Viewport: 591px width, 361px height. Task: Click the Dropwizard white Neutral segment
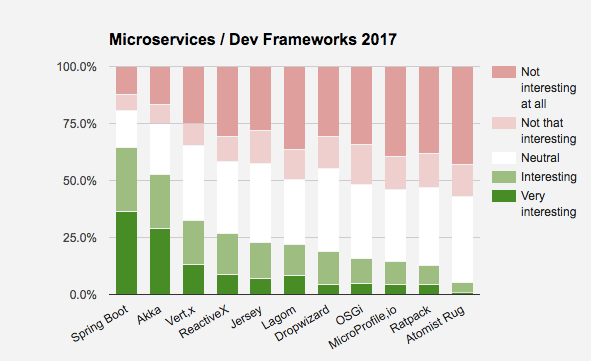coord(328,210)
